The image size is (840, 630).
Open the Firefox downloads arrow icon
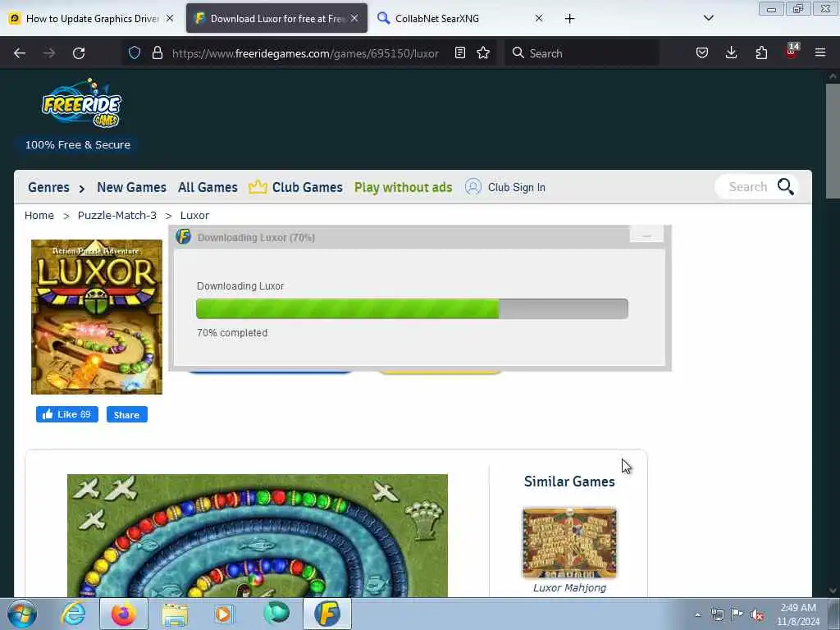pos(731,52)
